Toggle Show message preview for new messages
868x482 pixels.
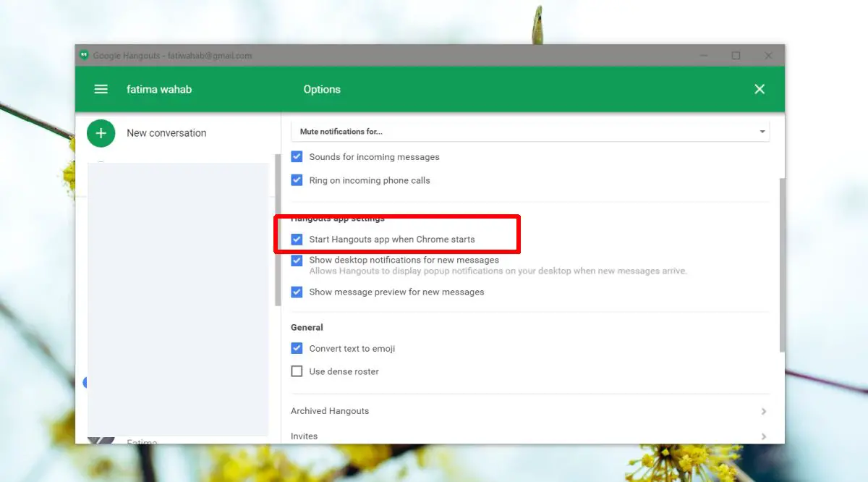297,292
